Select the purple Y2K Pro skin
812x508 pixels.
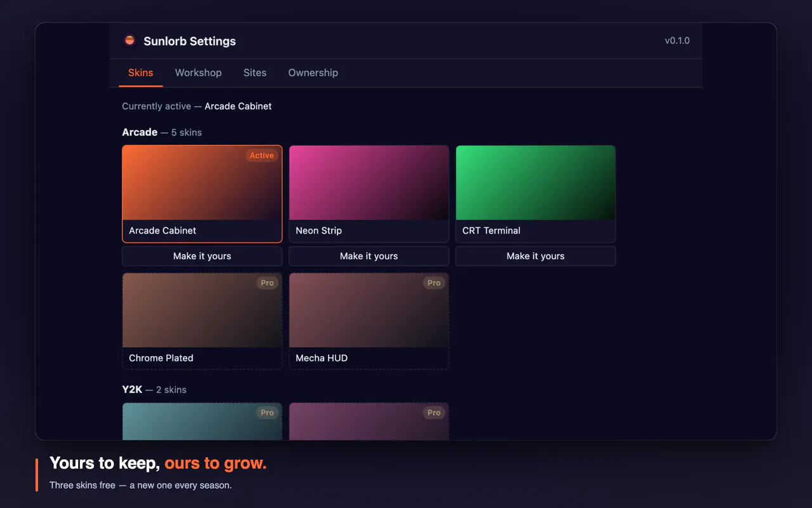(369, 421)
